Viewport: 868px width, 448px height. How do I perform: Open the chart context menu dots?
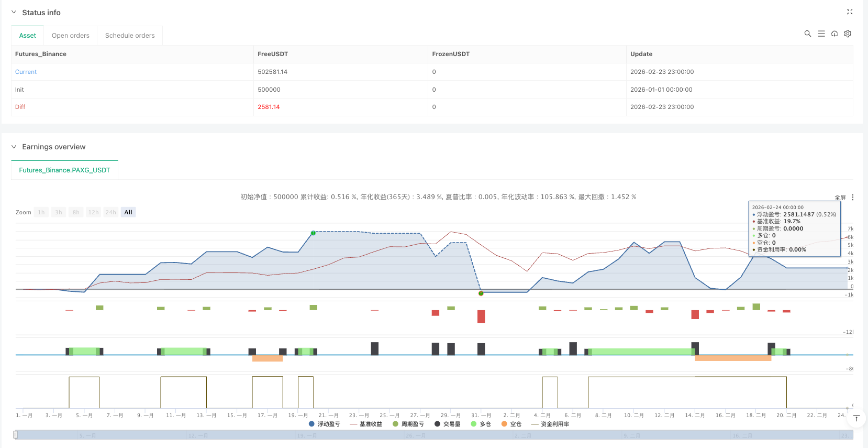[853, 198]
